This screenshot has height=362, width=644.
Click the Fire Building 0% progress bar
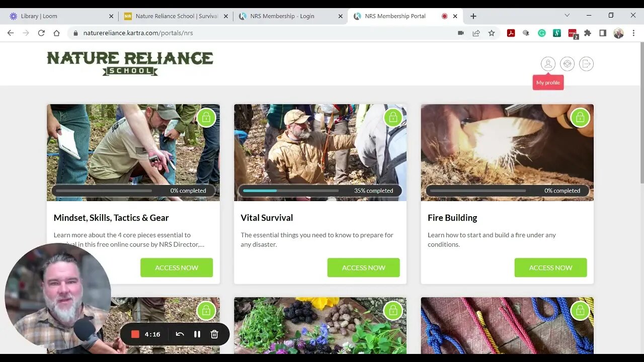coord(507,191)
